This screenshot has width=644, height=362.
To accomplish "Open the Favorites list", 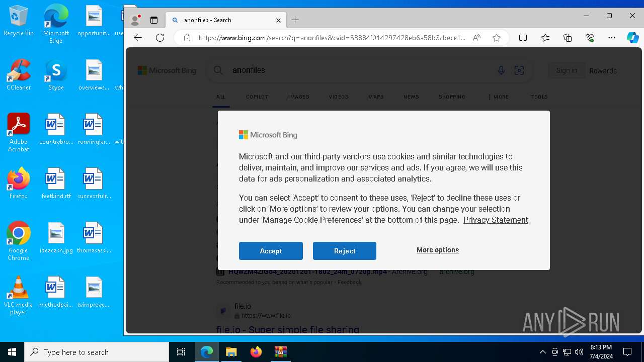I will coord(545,38).
